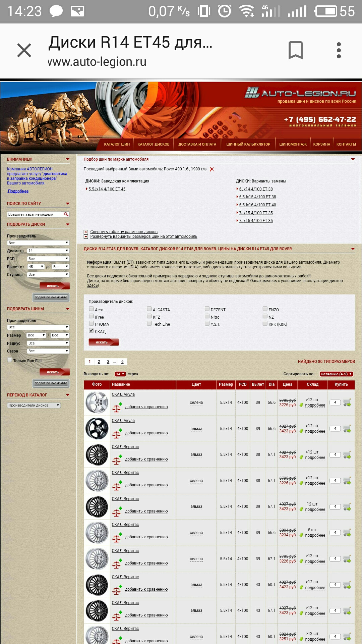This screenshot has height=644, width=362.
Task: Cart icon for Веритас алмаз 43 60.1
Action: point(347,585)
